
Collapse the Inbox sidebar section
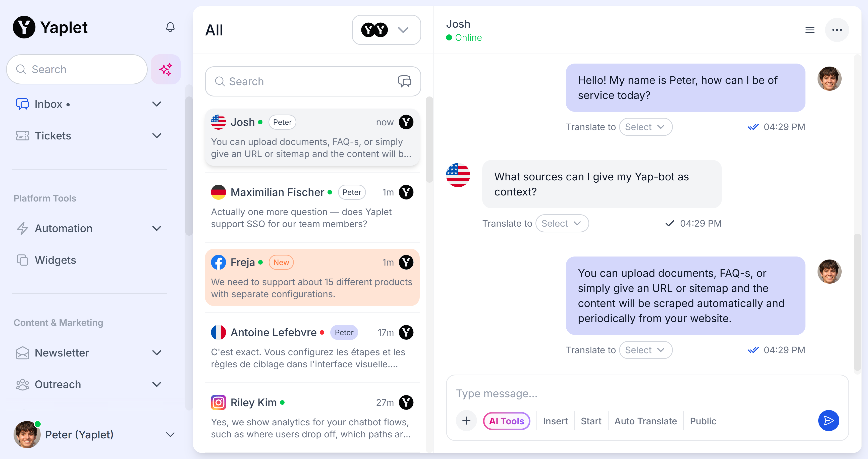156,104
